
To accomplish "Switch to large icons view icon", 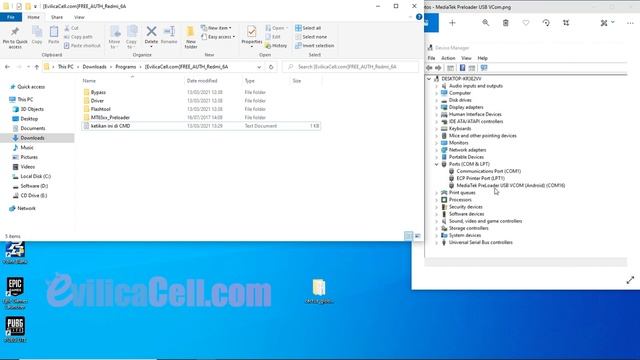I will (x=418, y=236).
